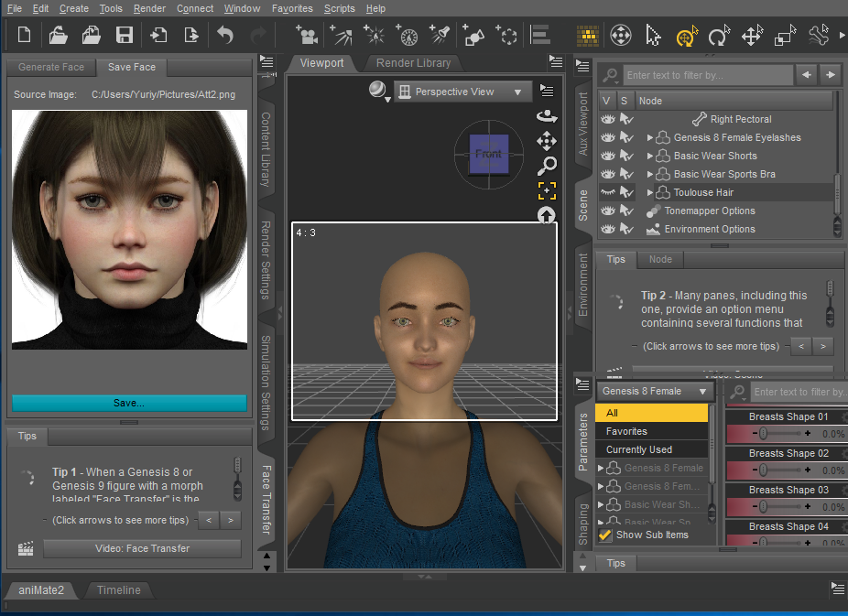848x616 pixels.
Task: Open the Content Library side tab
Action: tap(266, 149)
